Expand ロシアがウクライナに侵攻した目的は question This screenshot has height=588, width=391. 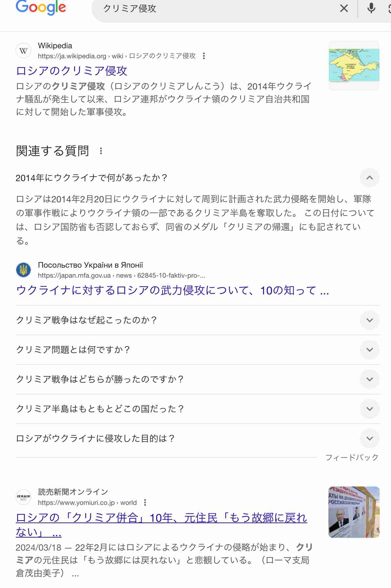coord(369,438)
